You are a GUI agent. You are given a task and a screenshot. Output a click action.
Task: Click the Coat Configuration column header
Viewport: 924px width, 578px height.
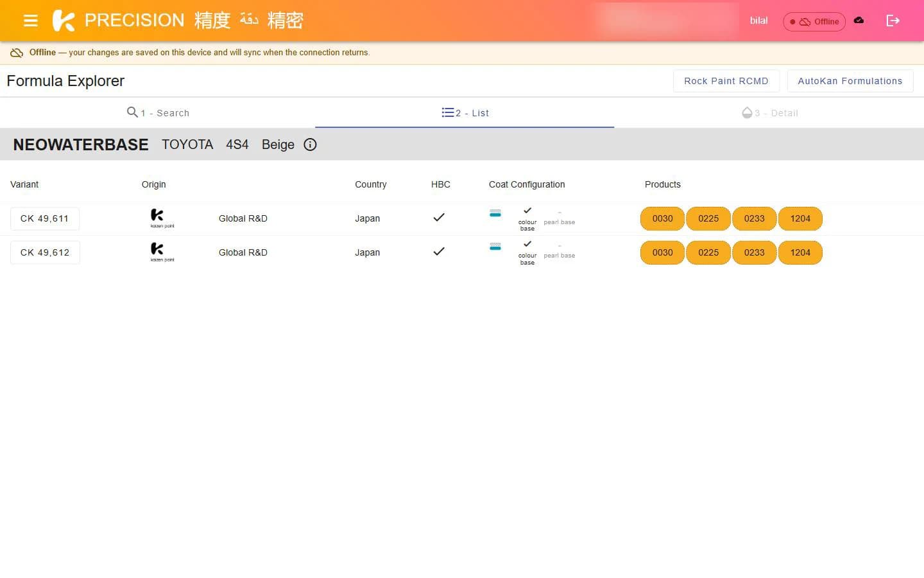[x=527, y=184]
